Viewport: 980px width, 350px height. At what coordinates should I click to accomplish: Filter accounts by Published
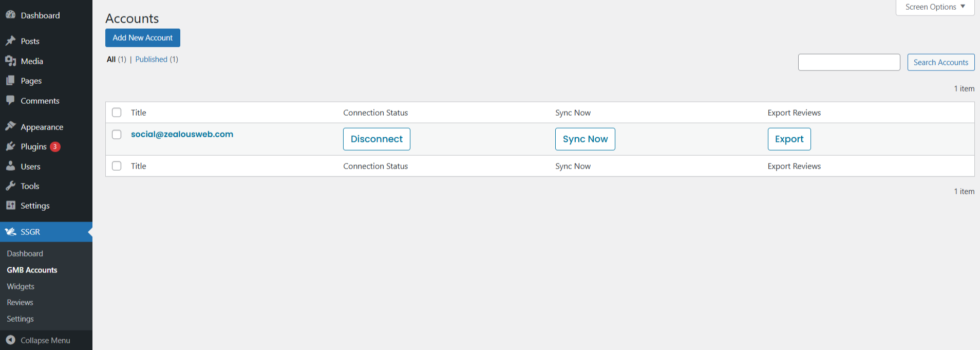click(151, 59)
